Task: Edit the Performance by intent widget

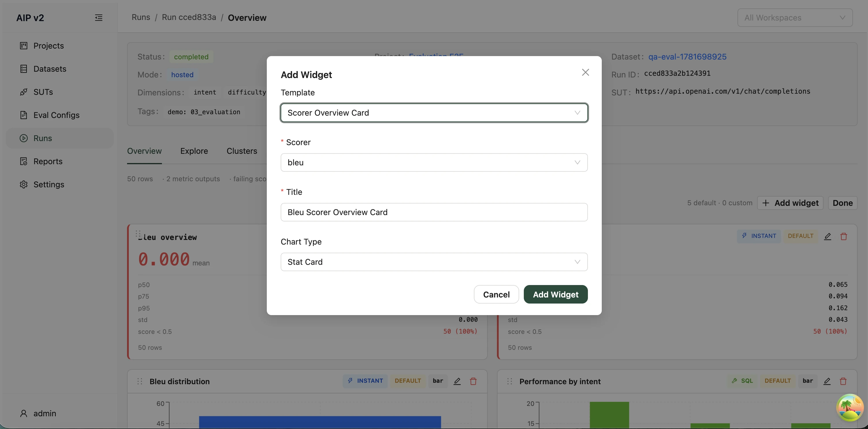Action: [x=827, y=381]
